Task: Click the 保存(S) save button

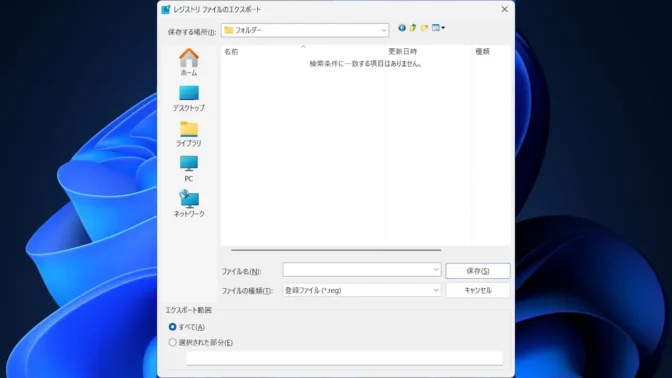Action: tap(478, 271)
